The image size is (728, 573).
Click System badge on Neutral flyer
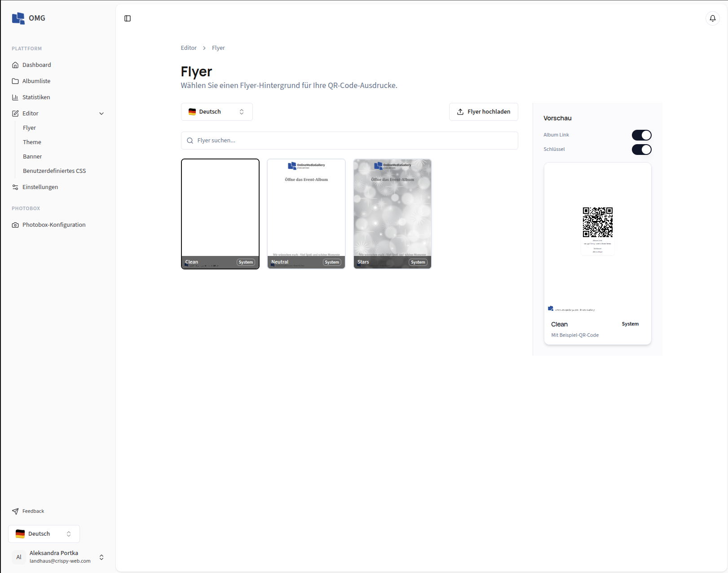click(x=332, y=262)
